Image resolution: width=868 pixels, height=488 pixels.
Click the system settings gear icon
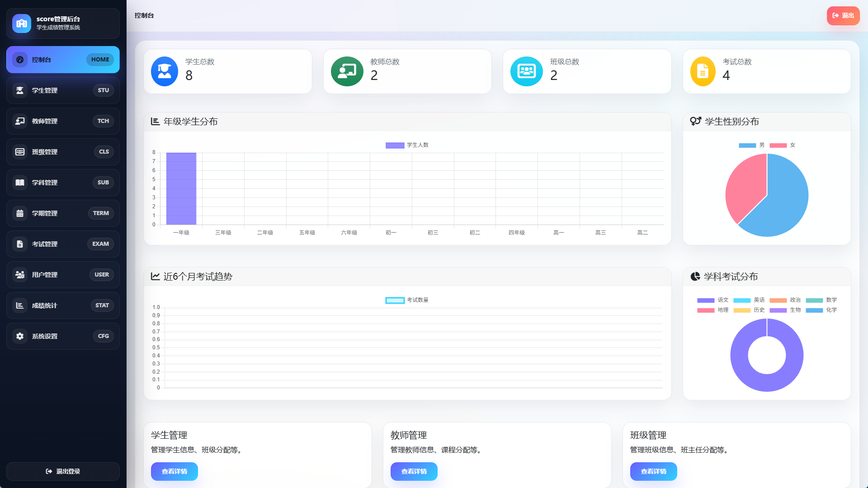(x=20, y=336)
